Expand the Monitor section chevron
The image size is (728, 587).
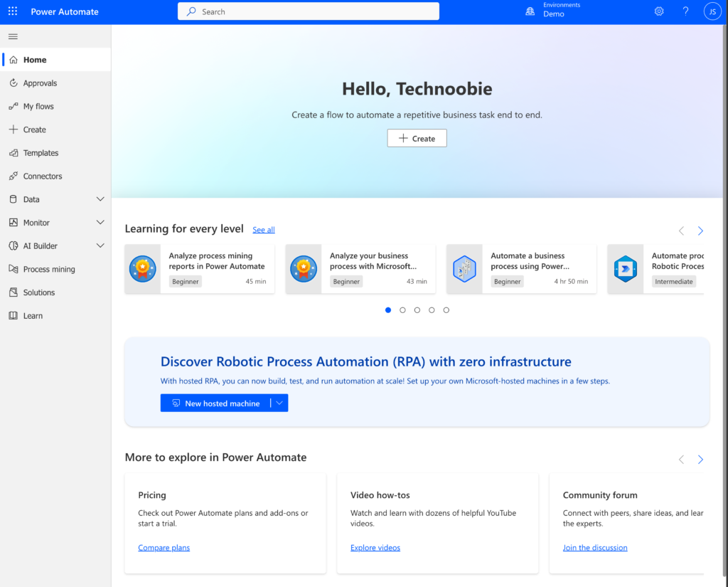tap(100, 222)
